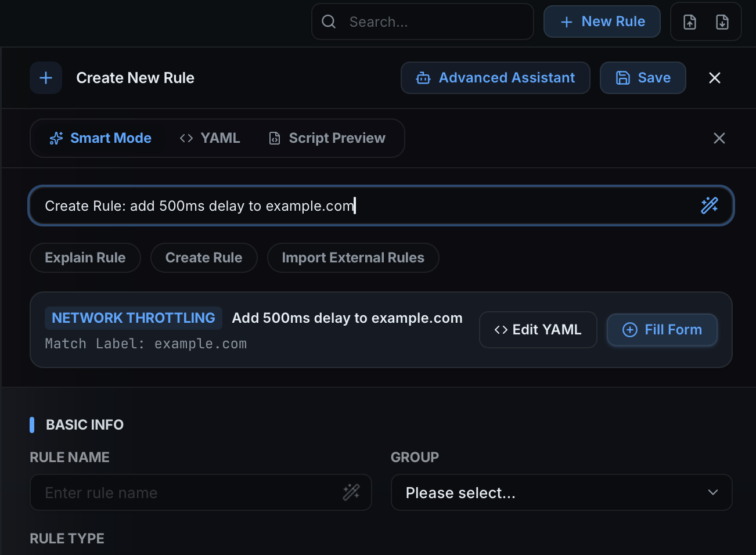Dismiss the assistant panel with its X
Screen dimensions: 756x555
point(719,138)
